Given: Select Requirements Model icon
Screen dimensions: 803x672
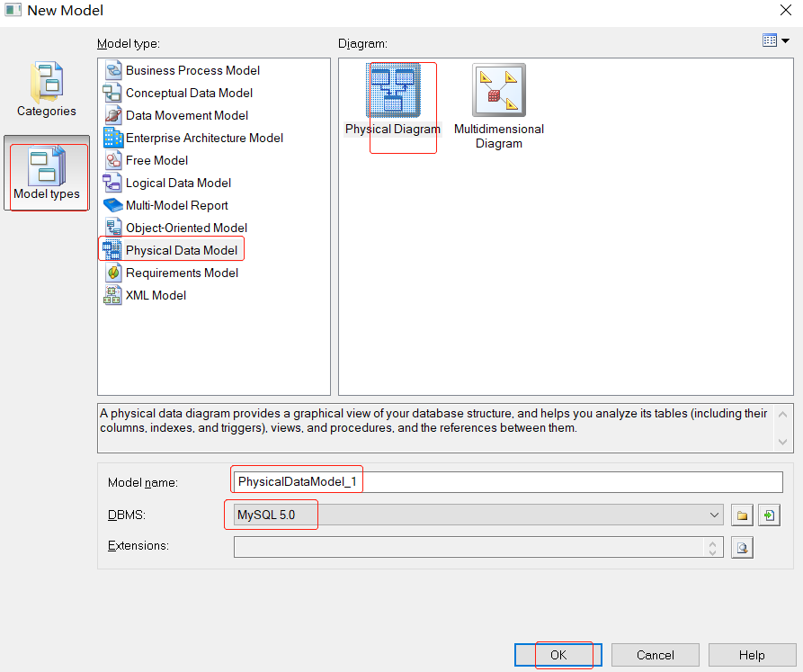Looking at the screenshot, I should pos(113,273).
